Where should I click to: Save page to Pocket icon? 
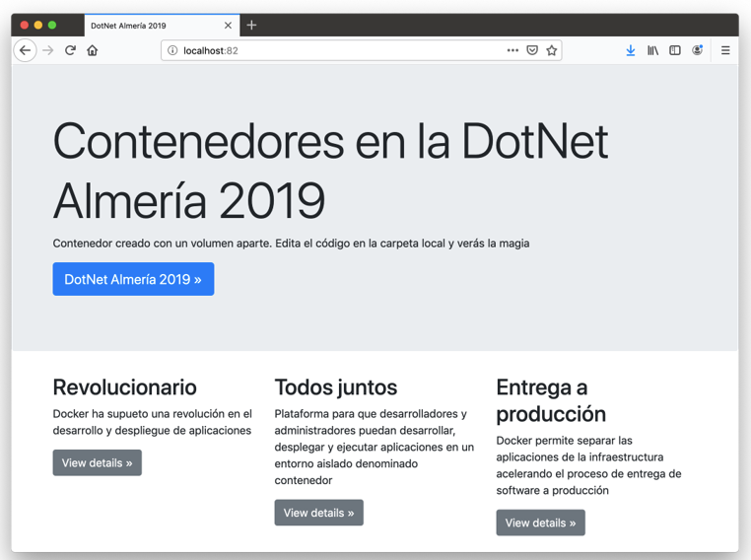(532, 50)
